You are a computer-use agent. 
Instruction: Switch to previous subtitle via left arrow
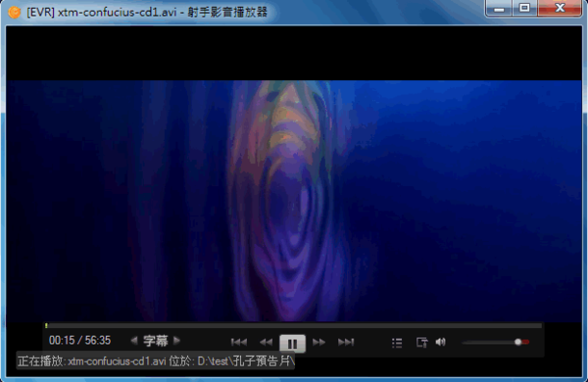point(134,341)
